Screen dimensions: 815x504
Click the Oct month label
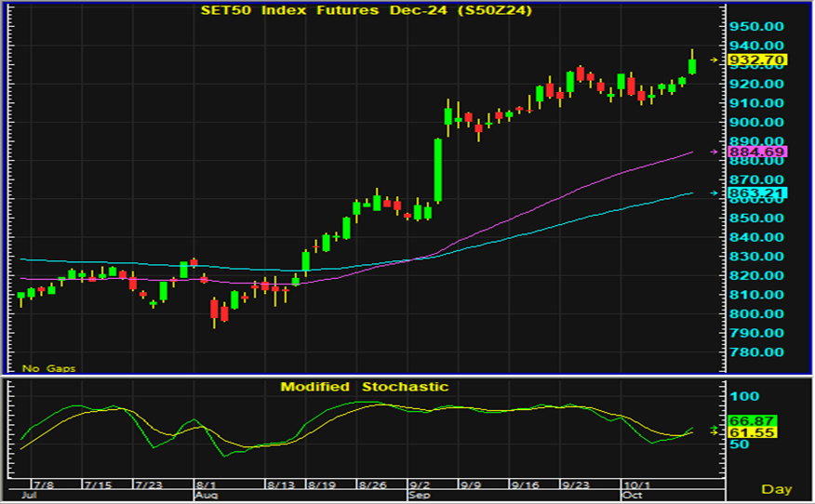tap(633, 497)
